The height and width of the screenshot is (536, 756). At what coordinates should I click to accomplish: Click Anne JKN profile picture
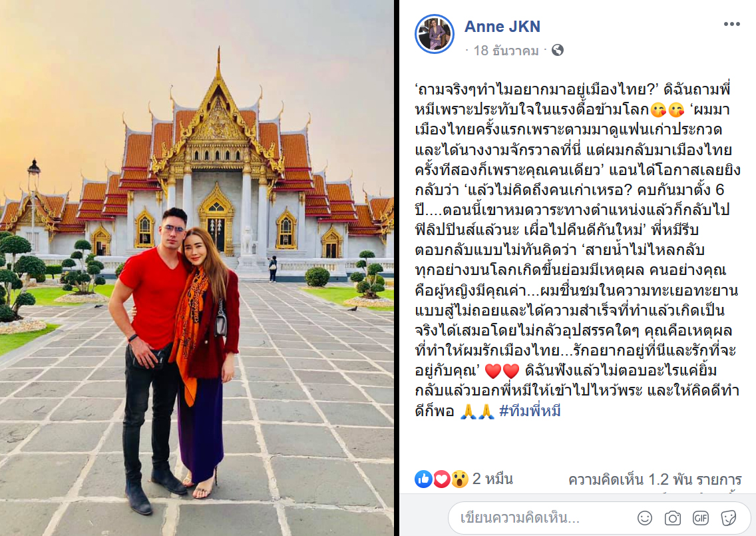[x=435, y=34]
